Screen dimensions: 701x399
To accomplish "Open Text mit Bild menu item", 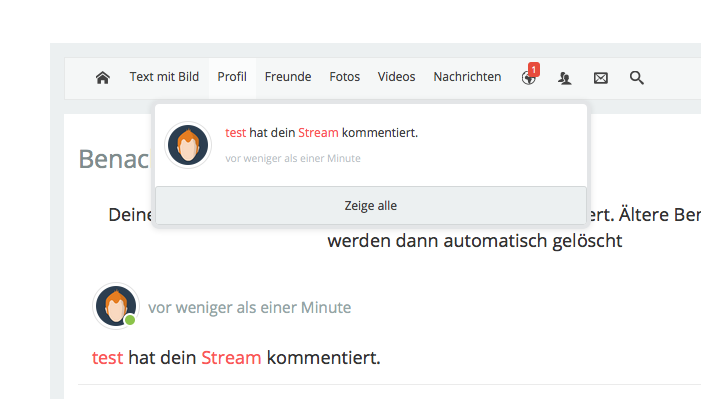I will (164, 77).
